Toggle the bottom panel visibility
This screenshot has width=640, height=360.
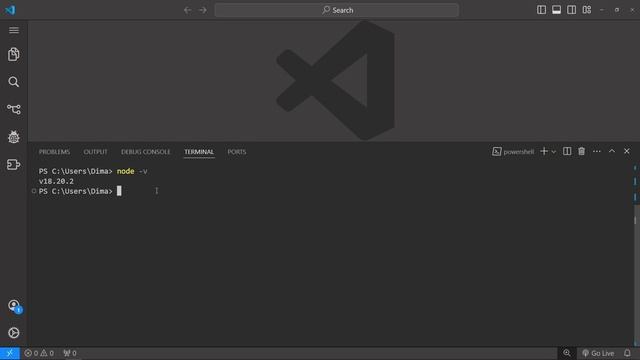point(556,10)
